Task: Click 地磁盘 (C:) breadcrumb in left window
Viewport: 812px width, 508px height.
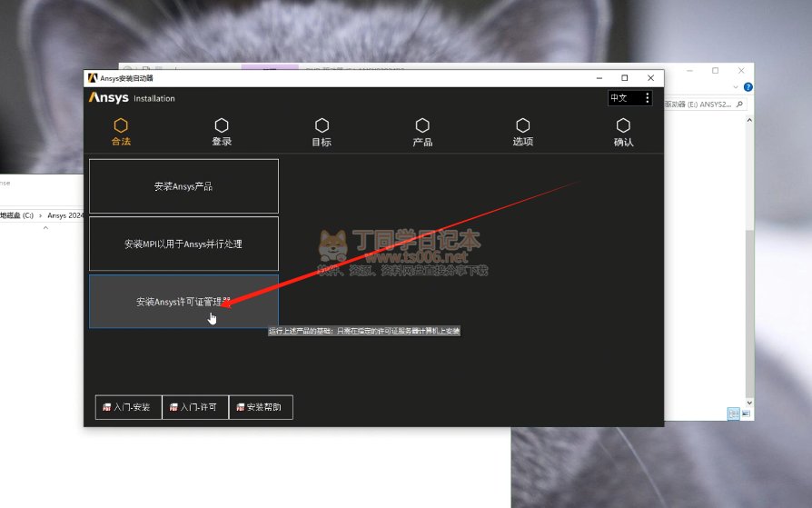Action: 16,215
